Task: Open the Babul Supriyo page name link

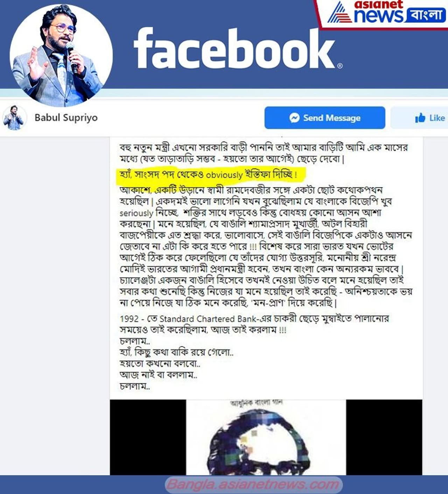Action: point(66,118)
